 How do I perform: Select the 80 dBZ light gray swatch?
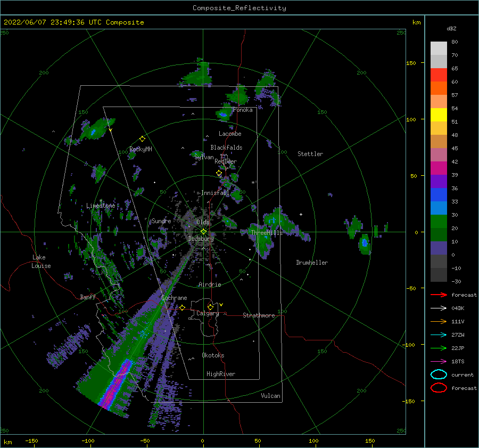(x=439, y=48)
